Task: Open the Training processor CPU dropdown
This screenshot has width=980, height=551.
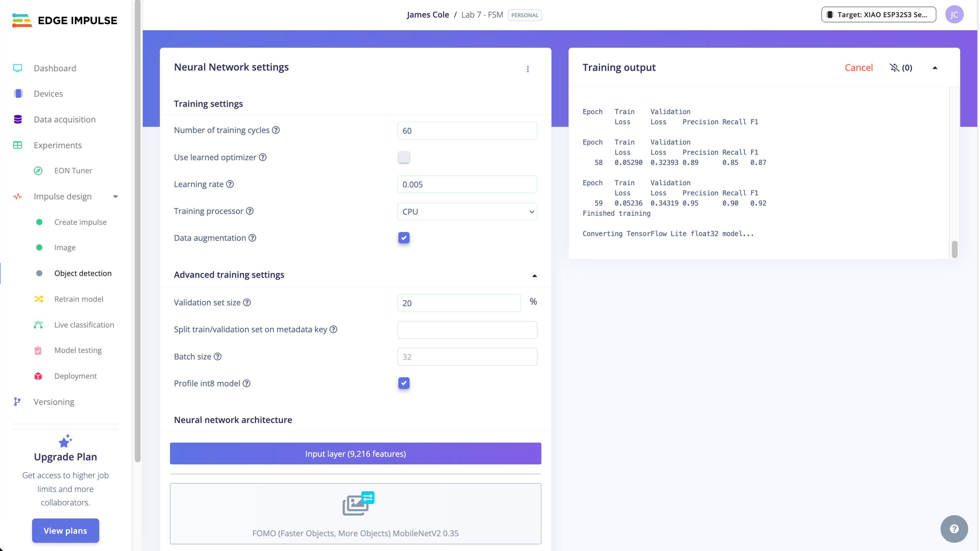Action: (x=467, y=212)
